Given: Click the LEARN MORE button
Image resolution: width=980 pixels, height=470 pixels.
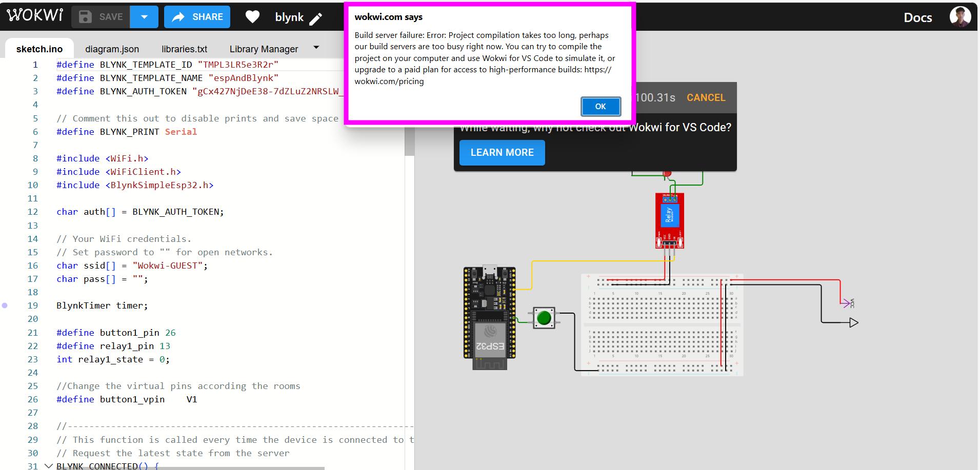Looking at the screenshot, I should click(502, 153).
